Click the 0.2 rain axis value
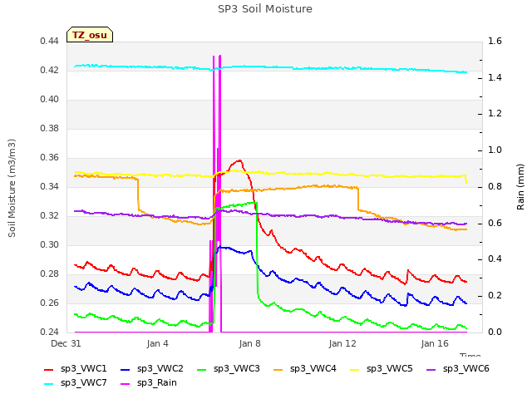This screenshot has width=532, height=399. tap(495, 296)
